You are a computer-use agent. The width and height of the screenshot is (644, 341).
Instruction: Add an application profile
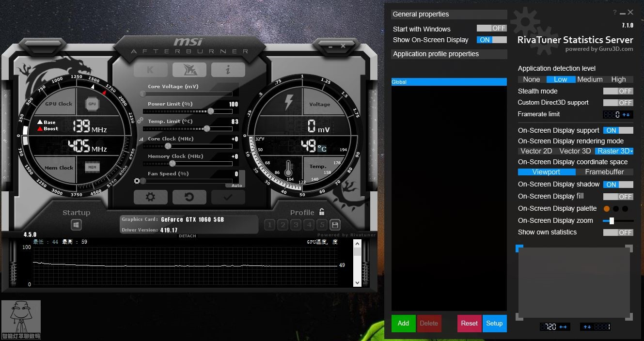point(404,324)
